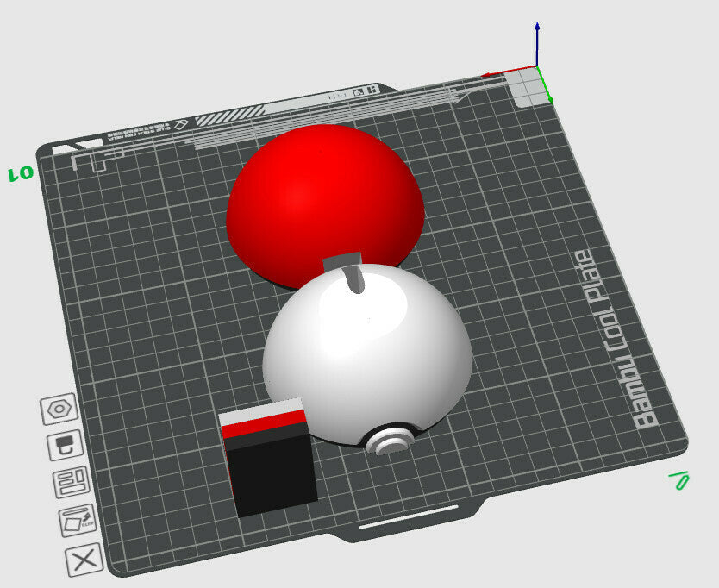Click the green pencil plate name icon
Viewport: 719px width, 588px height.
pos(680,479)
